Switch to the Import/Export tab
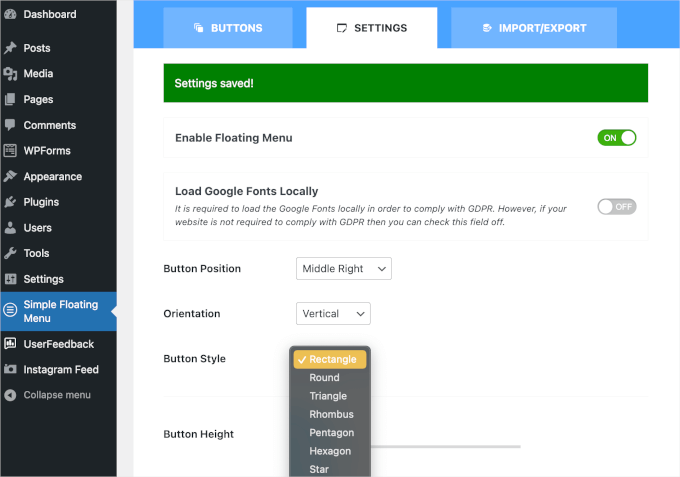 pyautogui.click(x=534, y=28)
